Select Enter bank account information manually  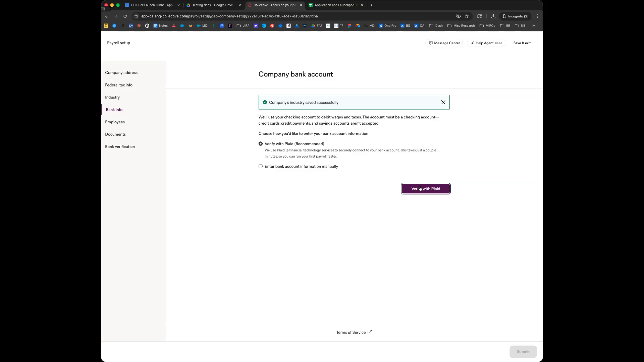[x=261, y=167]
